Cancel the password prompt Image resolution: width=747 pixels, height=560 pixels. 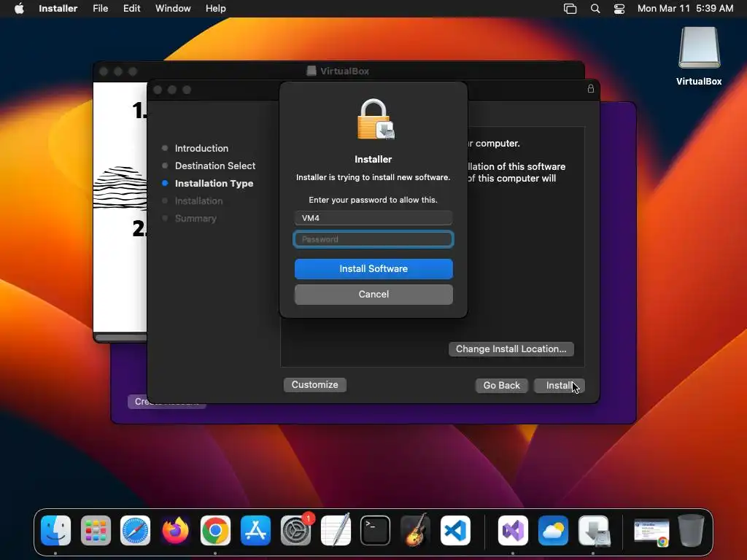click(373, 295)
